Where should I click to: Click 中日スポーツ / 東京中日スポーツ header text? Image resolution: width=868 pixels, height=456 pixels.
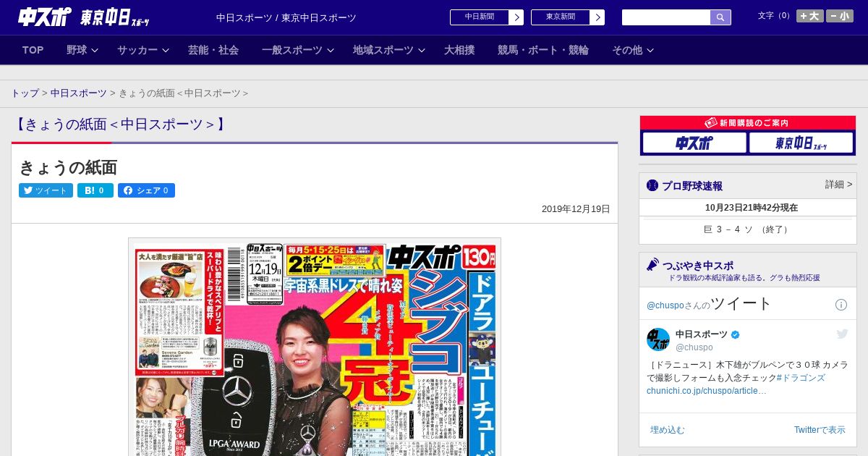coord(286,18)
